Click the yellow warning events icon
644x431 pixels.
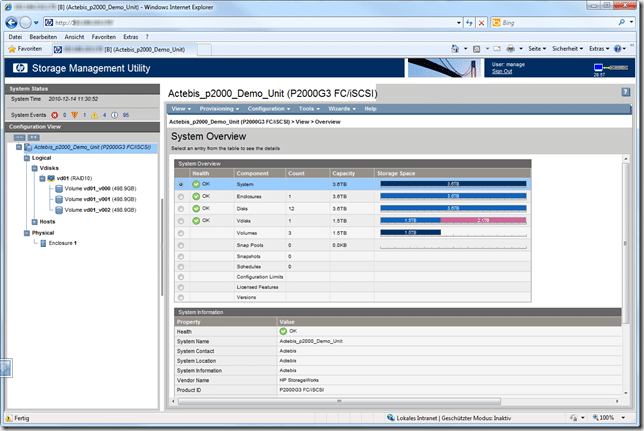pyautogui.click(x=94, y=115)
